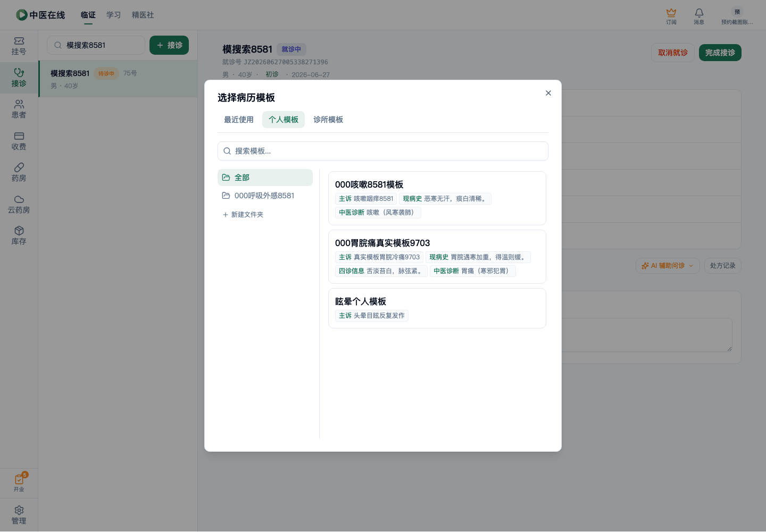
Task: Click the 处方记录 button
Action: [722, 266]
